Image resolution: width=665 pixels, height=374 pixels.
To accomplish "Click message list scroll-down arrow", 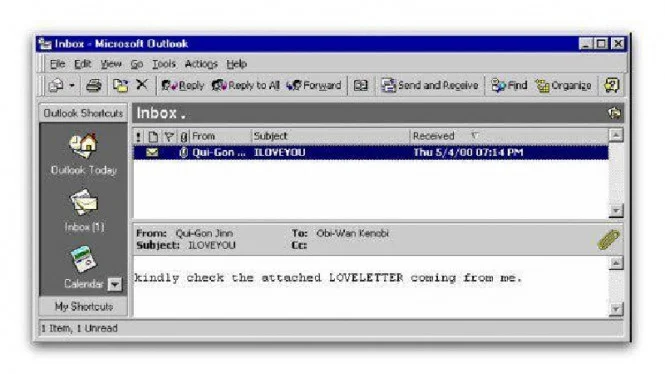I will [x=616, y=211].
